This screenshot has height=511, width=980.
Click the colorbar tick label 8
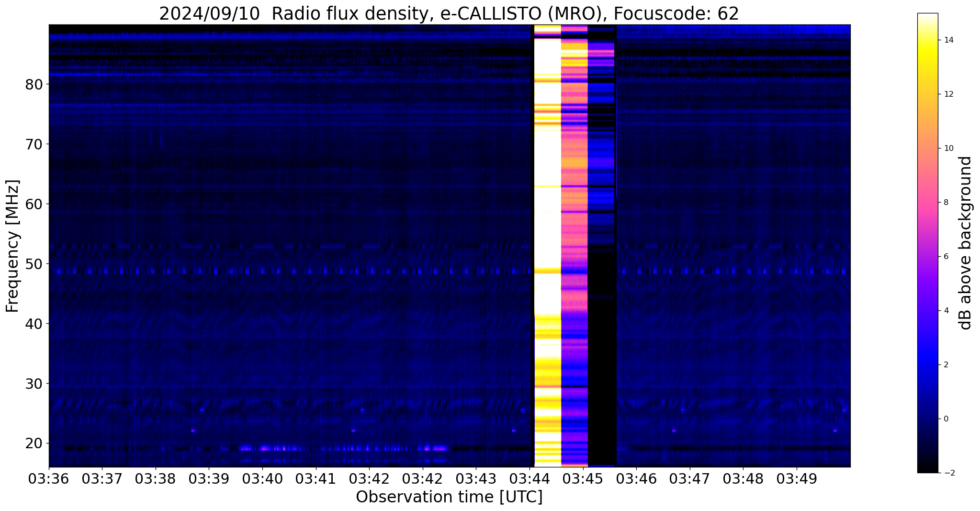click(x=946, y=203)
